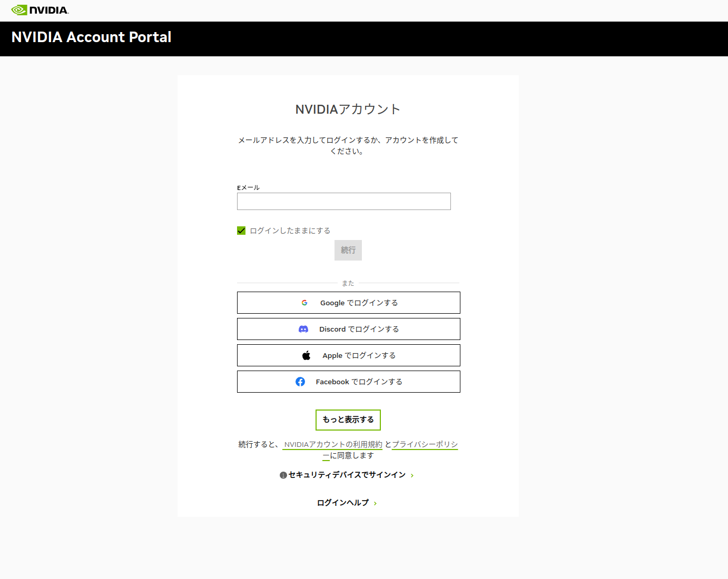
Task: Click the chevron next to ログインヘルプ
Action: (376, 503)
